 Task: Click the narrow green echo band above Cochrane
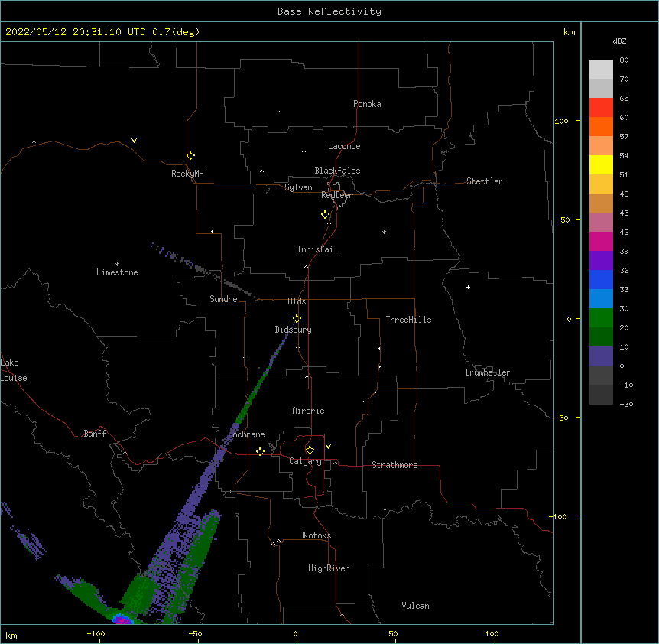pos(249,402)
